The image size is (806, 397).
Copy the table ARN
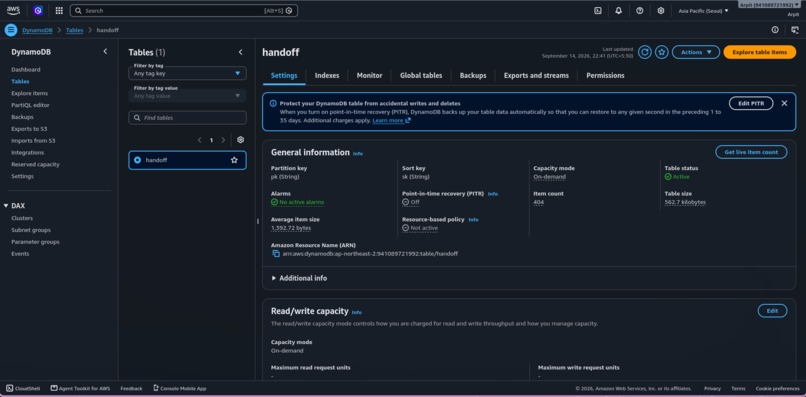point(276,254)
